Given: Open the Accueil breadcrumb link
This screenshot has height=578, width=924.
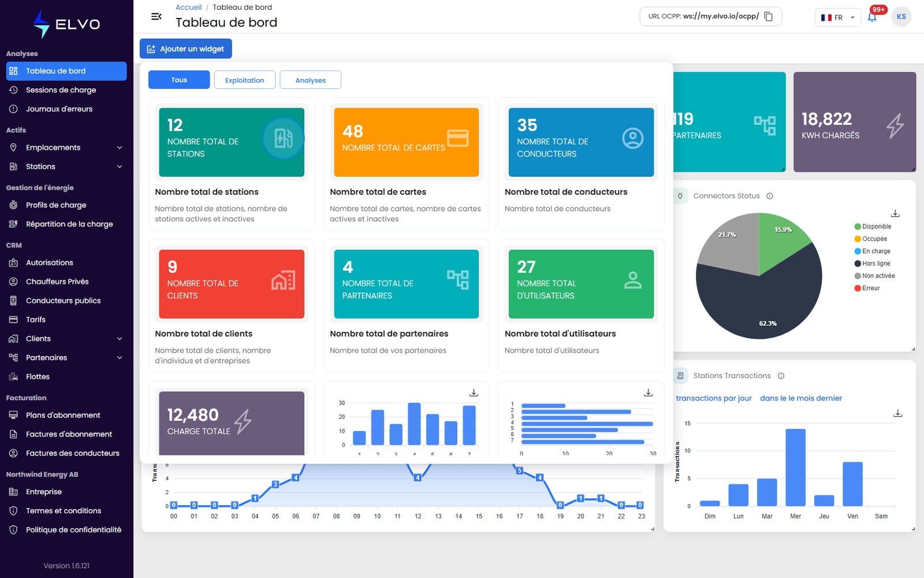Looking at the screenshot, I should (188, 7).
